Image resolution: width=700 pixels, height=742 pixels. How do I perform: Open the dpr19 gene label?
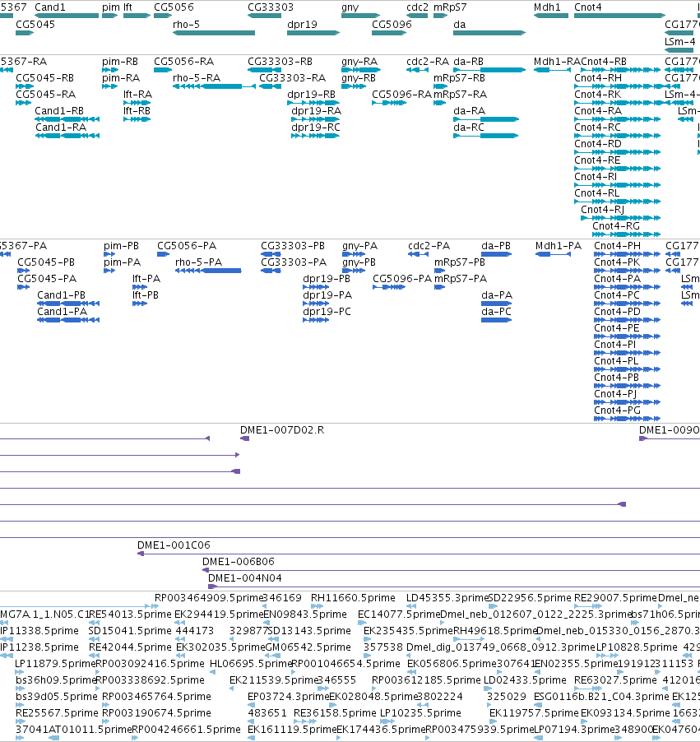[x=302, y=24]
